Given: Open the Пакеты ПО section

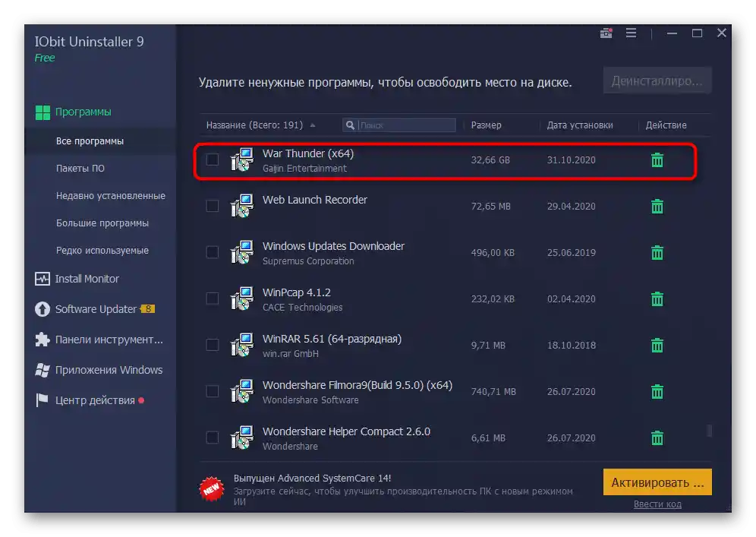Looking at the screenshot, I should coord(80,169).
